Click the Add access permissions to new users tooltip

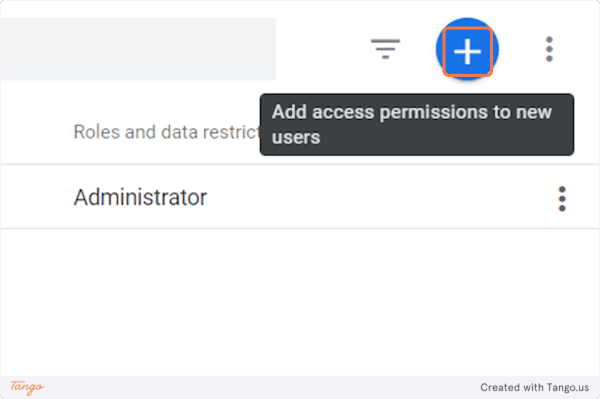(417, 125)
